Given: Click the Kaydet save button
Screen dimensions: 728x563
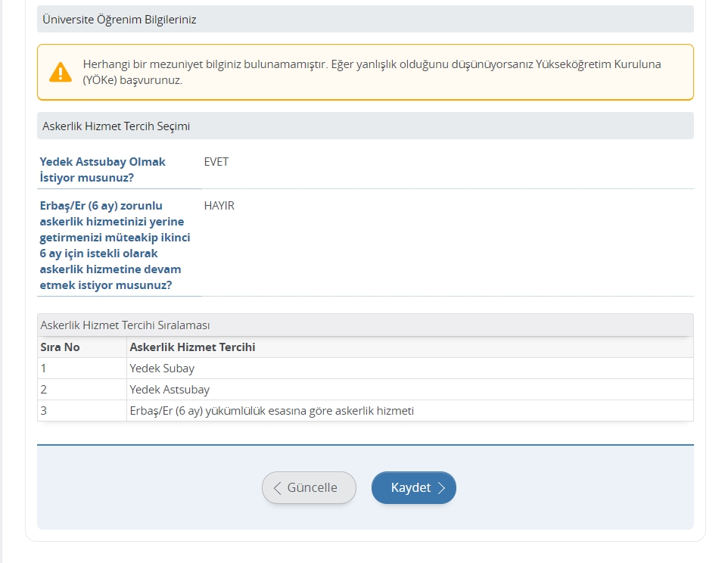Looking at the screenshot, I should [x=414, y=487].
